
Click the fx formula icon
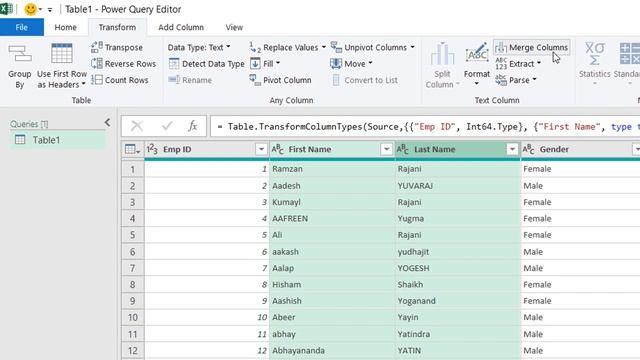pyautogui.click(x=193, y=126)
